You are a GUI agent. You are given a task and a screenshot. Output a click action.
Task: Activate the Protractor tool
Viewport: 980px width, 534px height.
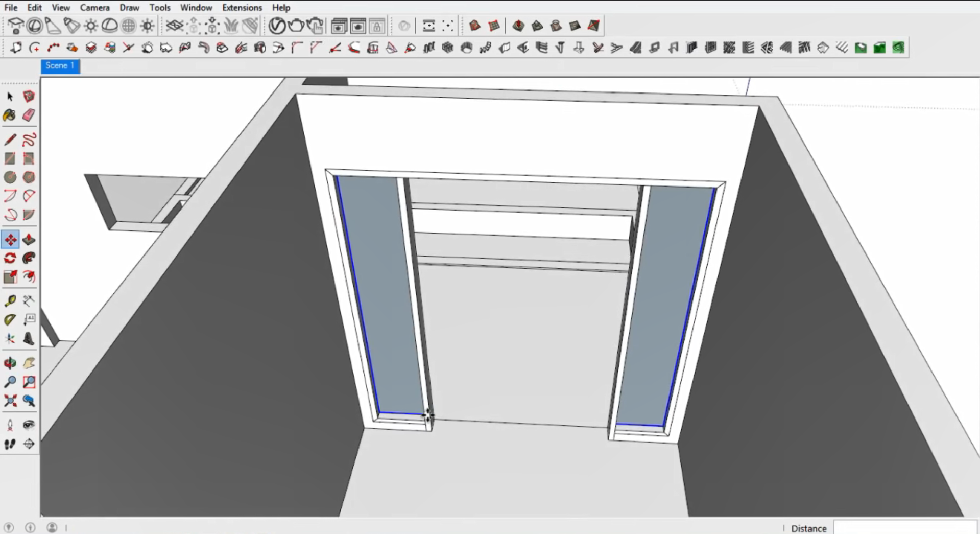(x=10, y=320)
